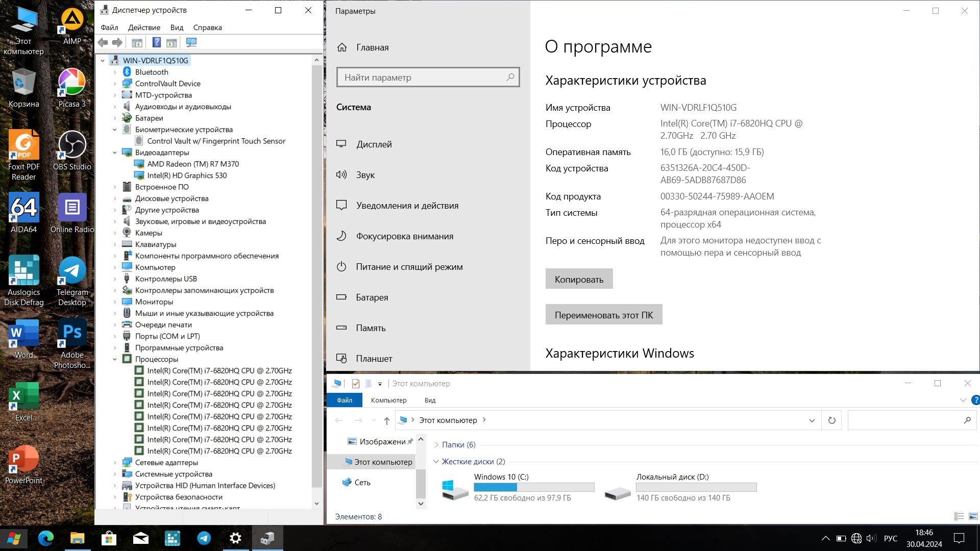The height and width of the screenshot is (551, 980).
Task: Select AIDA64 desktop icon
Action: tap(23, 213)
